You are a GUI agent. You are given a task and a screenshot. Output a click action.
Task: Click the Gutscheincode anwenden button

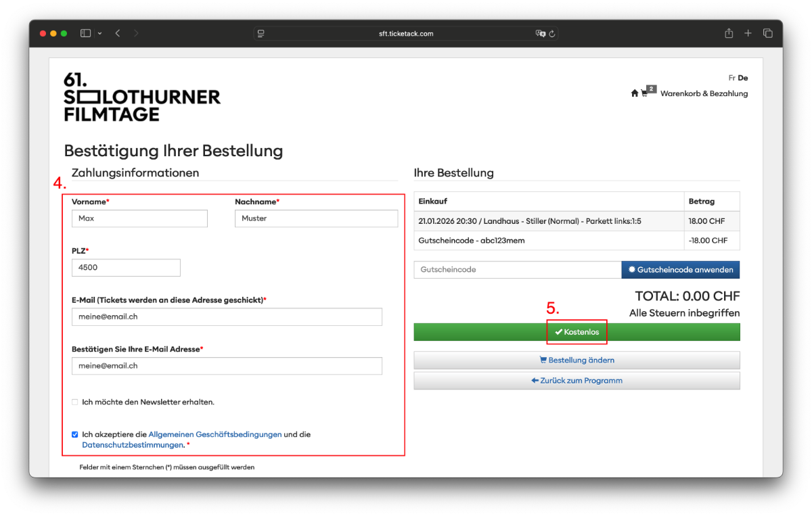[x=680, y=270]
